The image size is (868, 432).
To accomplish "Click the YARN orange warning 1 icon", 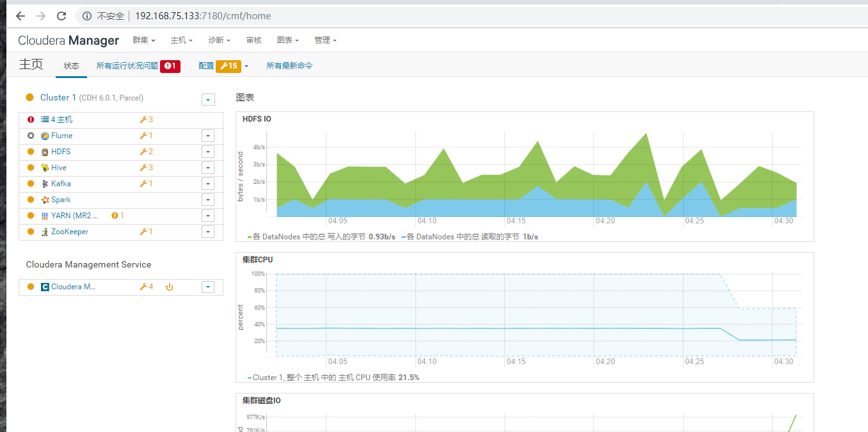I will tap(118, 216).
